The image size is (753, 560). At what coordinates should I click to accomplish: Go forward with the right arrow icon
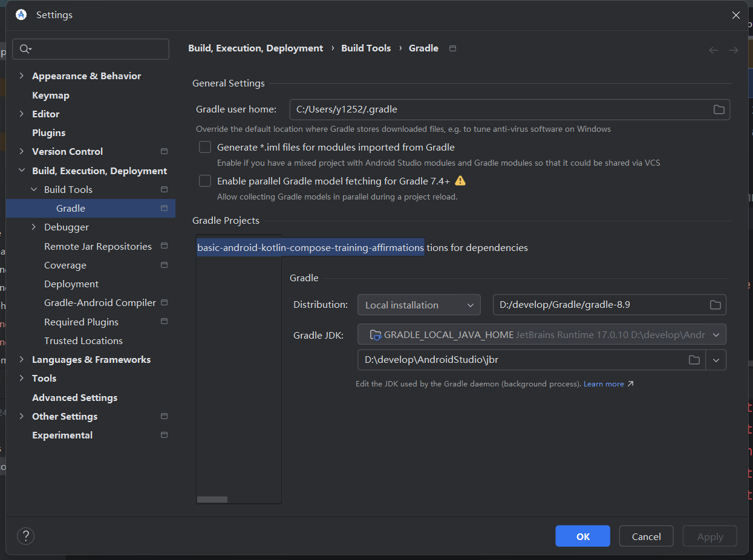[x=733, y=50]
